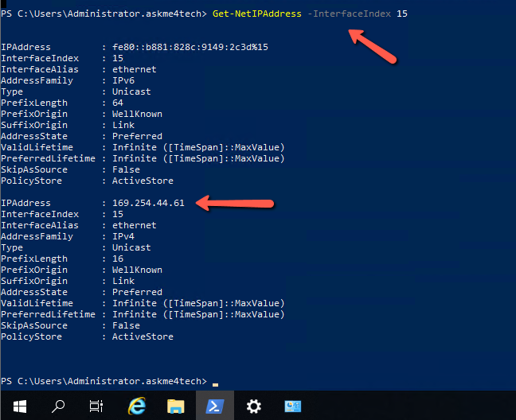
Task: Open File Explorer from taskbar
Action: [x=176, y=406]
